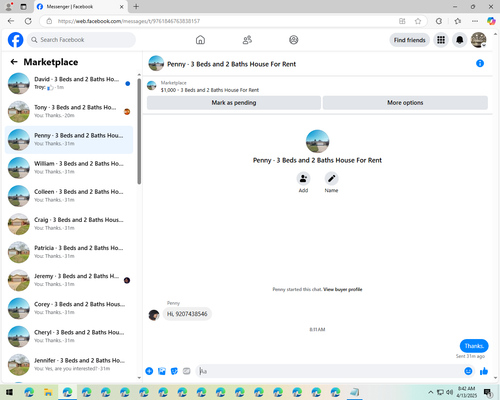Open the Groups icon in top navigation

[294, 40]
